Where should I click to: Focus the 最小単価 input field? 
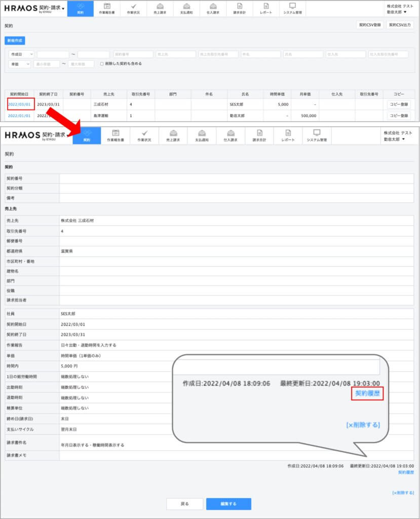coord(47,64)
